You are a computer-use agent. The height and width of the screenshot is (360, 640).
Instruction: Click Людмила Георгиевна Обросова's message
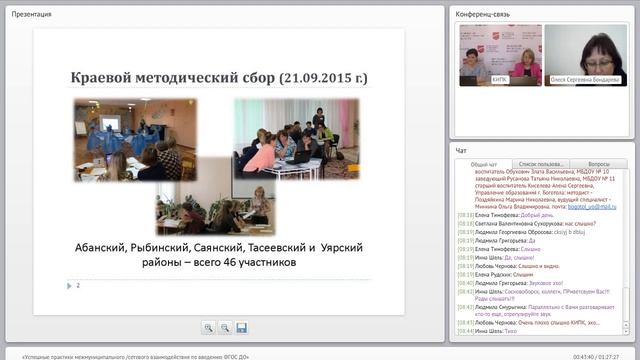pos(521,232)
